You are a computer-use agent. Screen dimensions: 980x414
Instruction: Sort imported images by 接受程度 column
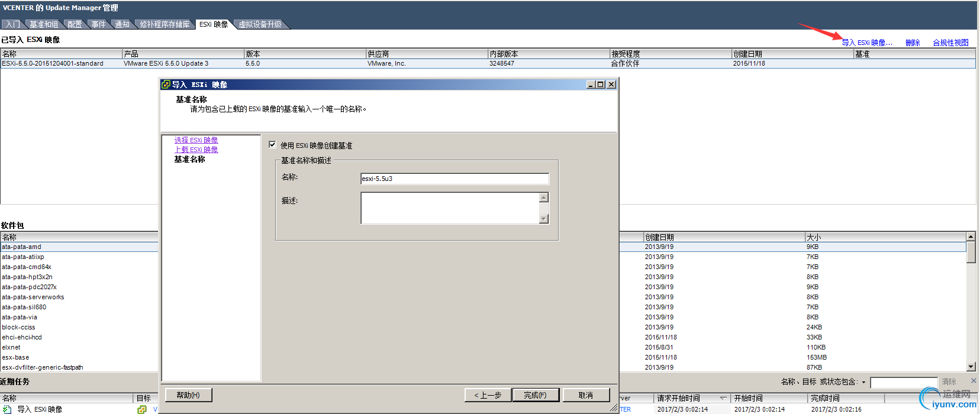(670, 54)
